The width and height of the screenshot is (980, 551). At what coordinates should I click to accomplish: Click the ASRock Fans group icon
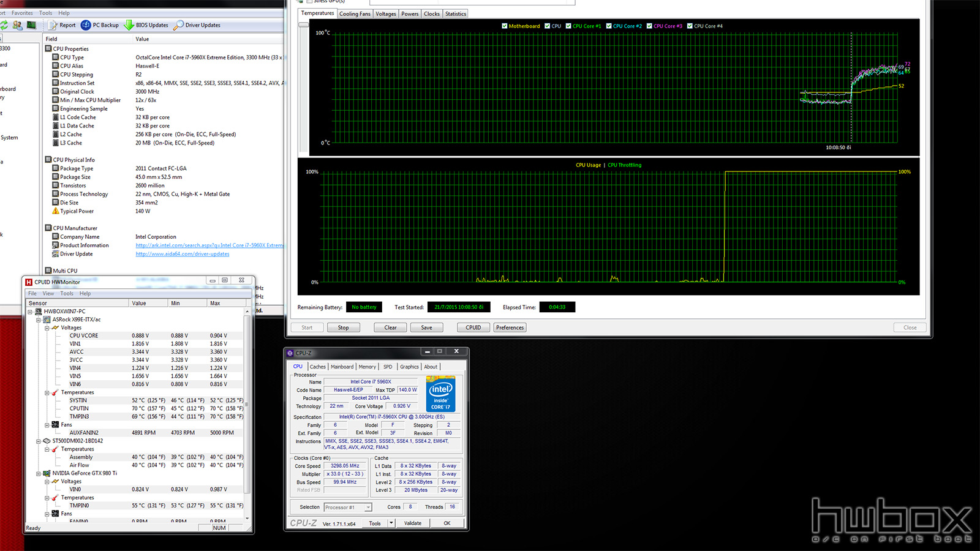click(56, 424)
